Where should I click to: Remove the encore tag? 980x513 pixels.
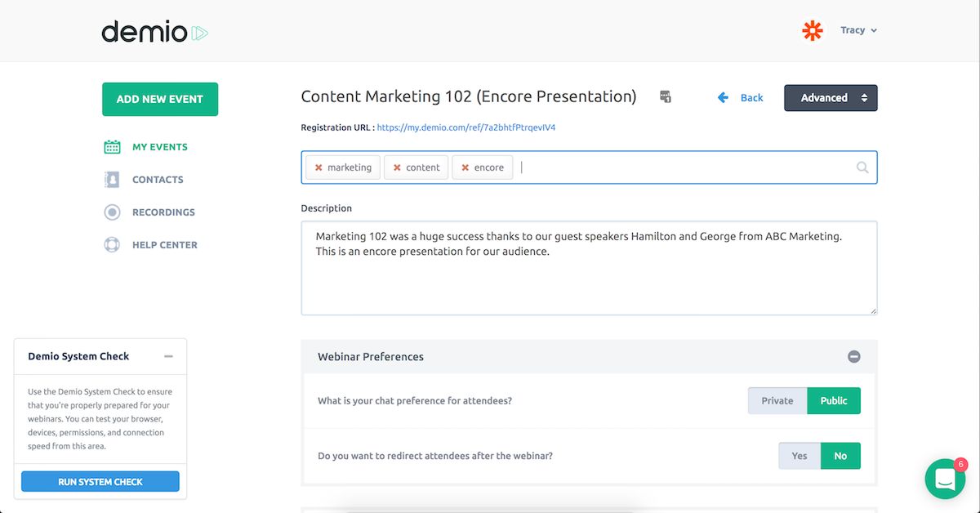[x=465, y=167]
